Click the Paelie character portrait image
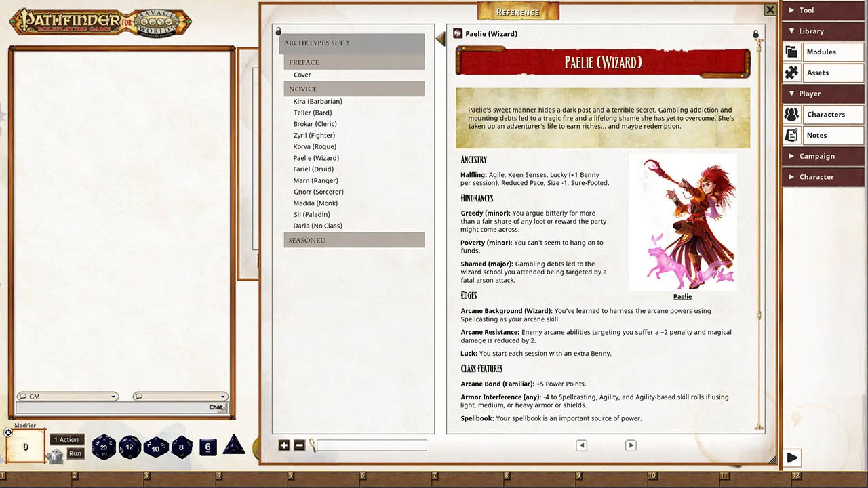 [x=682, y=222]
